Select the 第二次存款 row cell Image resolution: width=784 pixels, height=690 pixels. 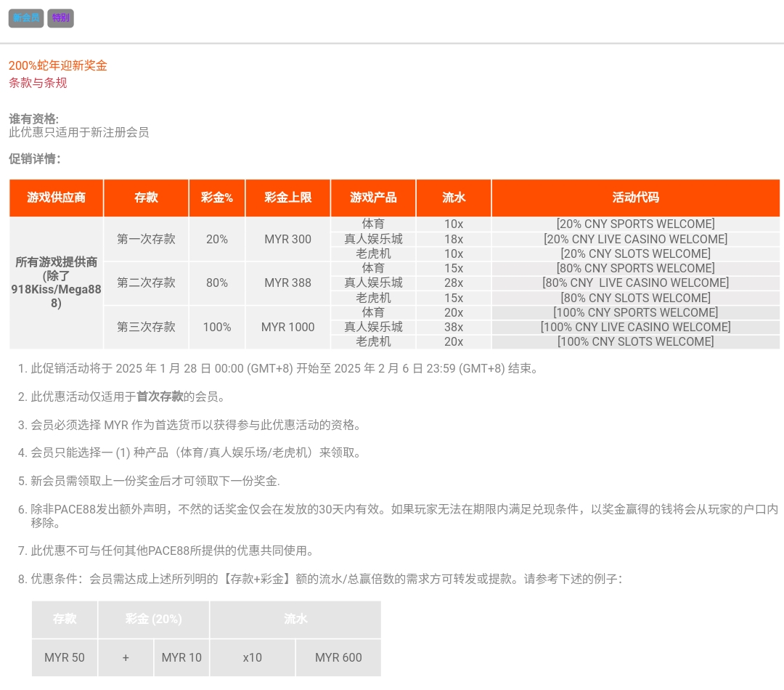146,283
